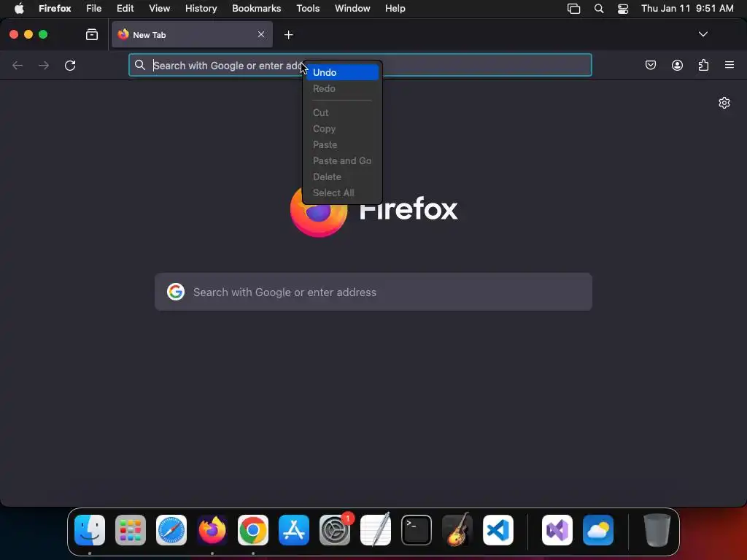Viewport: 747px width, 560px height.
Task: Open Visual Studio Code from the dock
Action: coord(498,530)
